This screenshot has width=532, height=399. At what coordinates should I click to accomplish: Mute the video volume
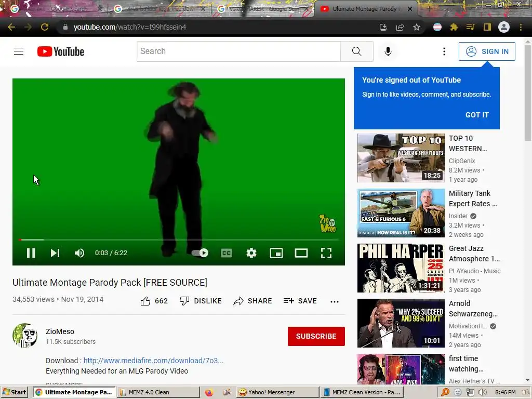coord(79,253)
